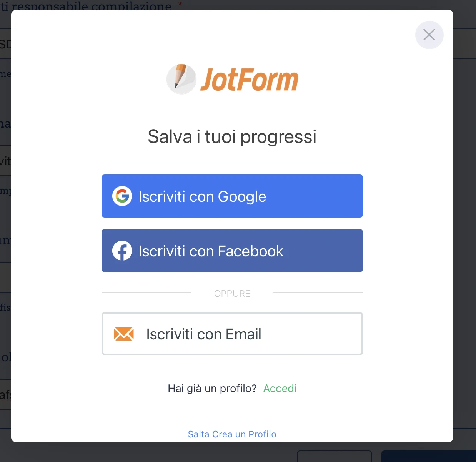Click the mail icon inside the Email option

(123, 334)
